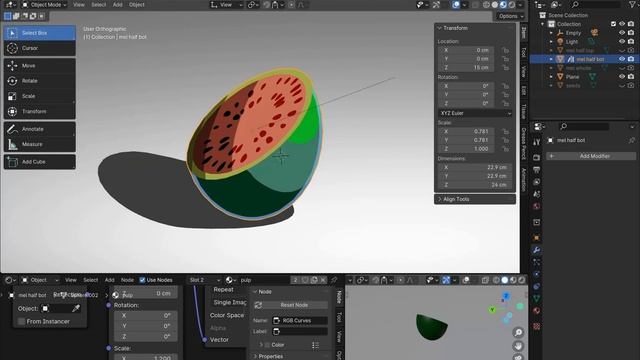640x360 pixels.
Task: Select the Select Box tool
Action: (x=40, y=33)
